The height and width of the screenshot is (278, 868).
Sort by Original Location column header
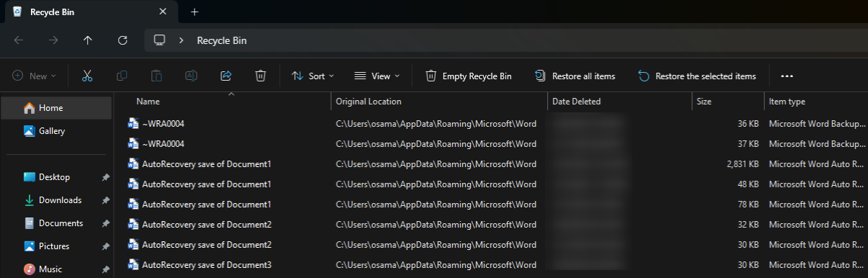439,102
